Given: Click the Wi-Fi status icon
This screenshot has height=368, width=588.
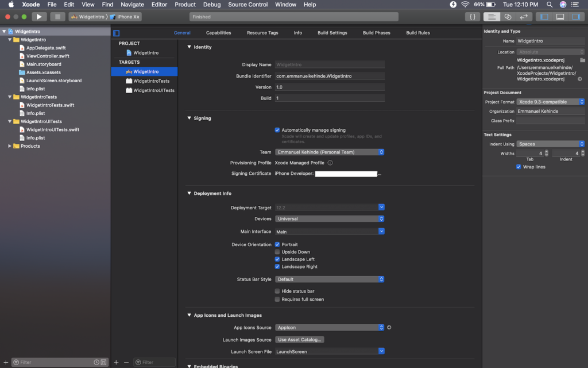Looking at the screenshot, I should pos(465,5).
